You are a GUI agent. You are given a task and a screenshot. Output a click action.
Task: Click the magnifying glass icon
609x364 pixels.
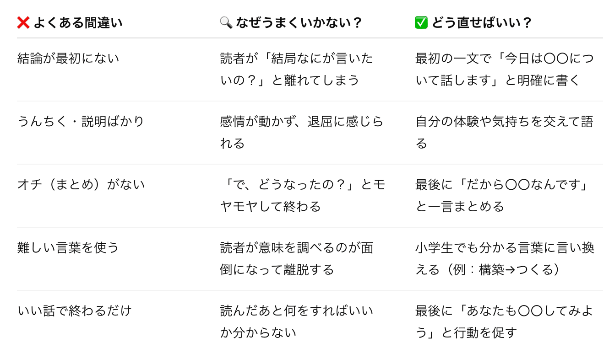pyautogui.click(x=226, y=22)
